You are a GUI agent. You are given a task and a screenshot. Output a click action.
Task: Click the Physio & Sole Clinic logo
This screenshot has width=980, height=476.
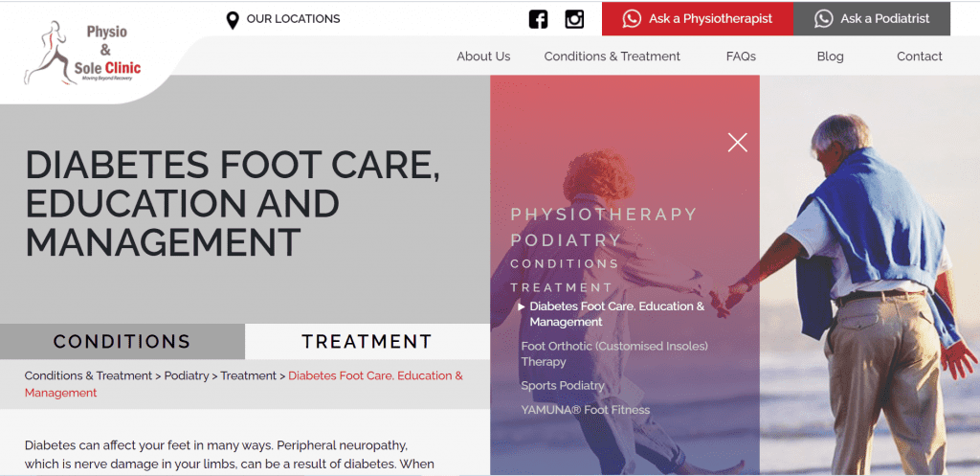coord(82,54)
